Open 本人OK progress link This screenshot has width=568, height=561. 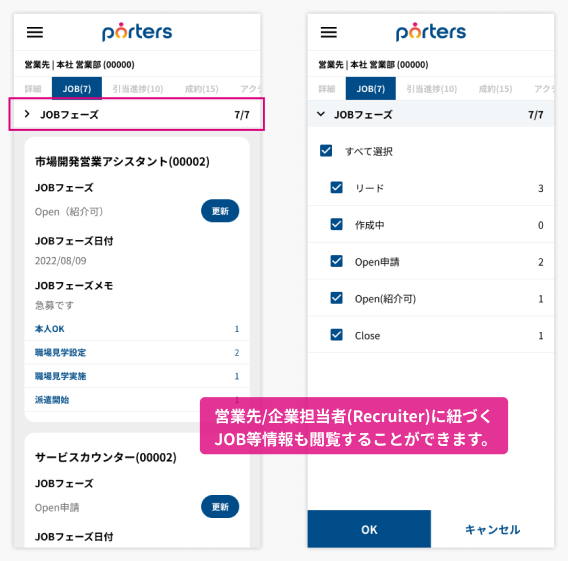click(x=50, y=329)
